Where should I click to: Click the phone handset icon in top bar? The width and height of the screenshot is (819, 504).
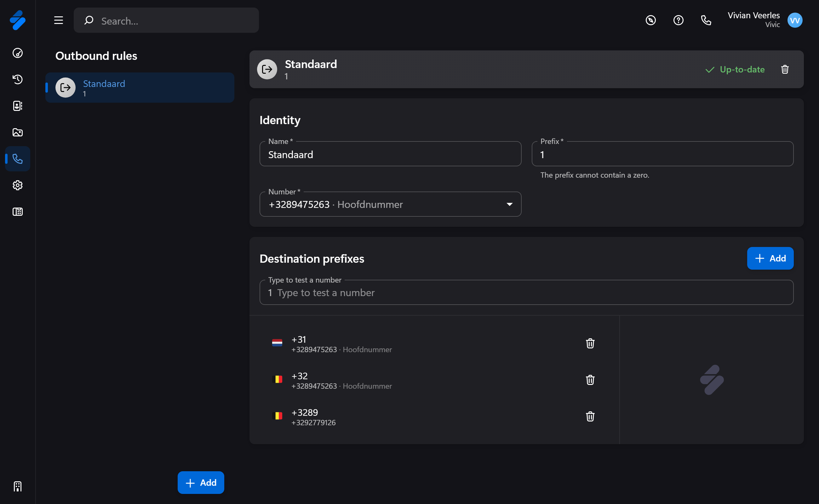click(x=706, y=20)
